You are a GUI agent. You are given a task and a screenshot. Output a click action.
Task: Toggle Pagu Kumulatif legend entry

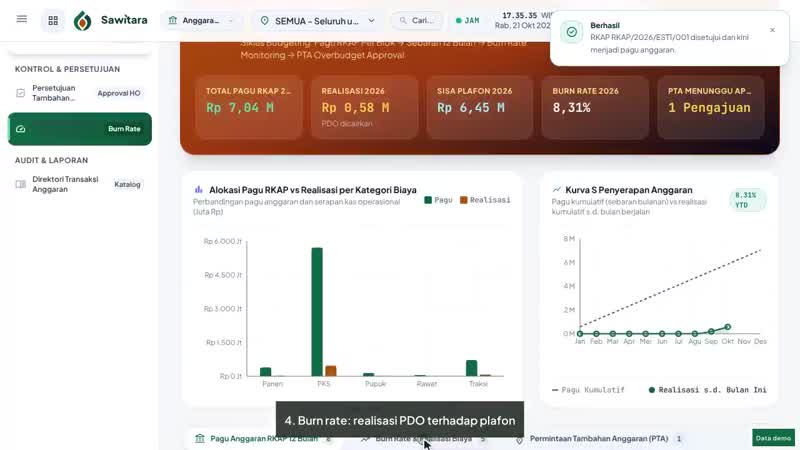pos(588,390)
